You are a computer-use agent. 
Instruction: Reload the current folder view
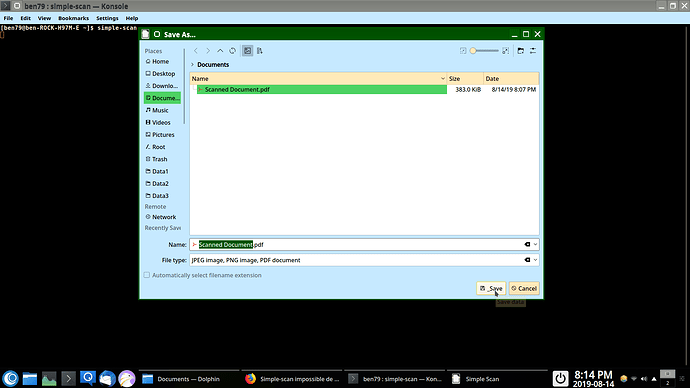pyautogui.click(x=232, y=51)
